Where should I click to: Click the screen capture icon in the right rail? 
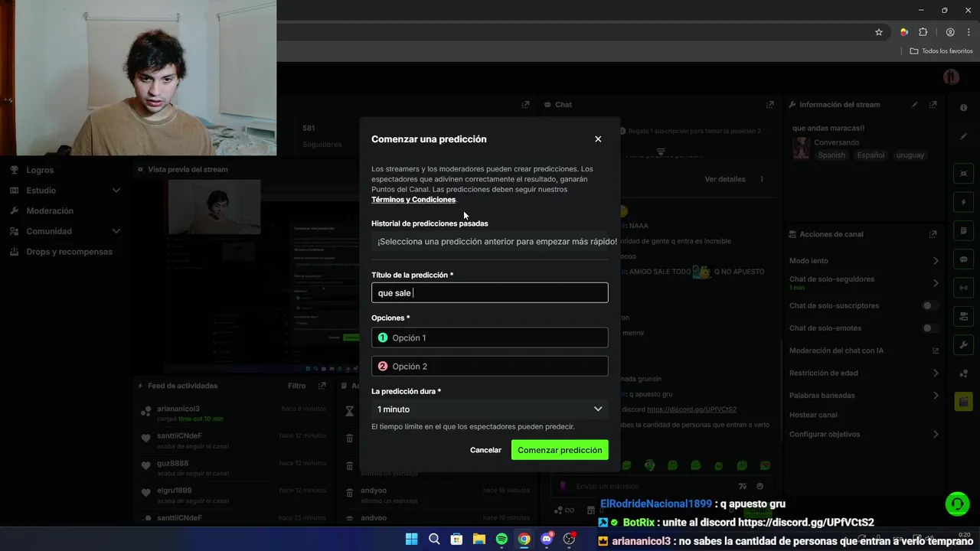(x=963, y=174)
